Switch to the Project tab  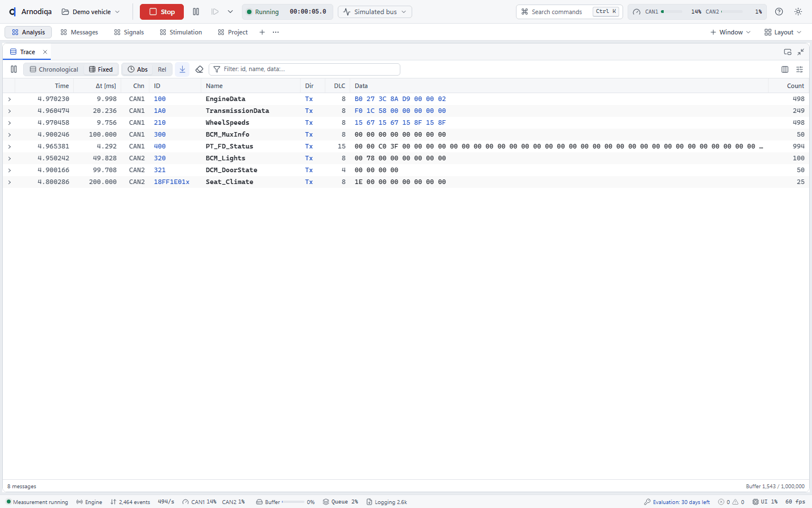(x=233, y=32)
